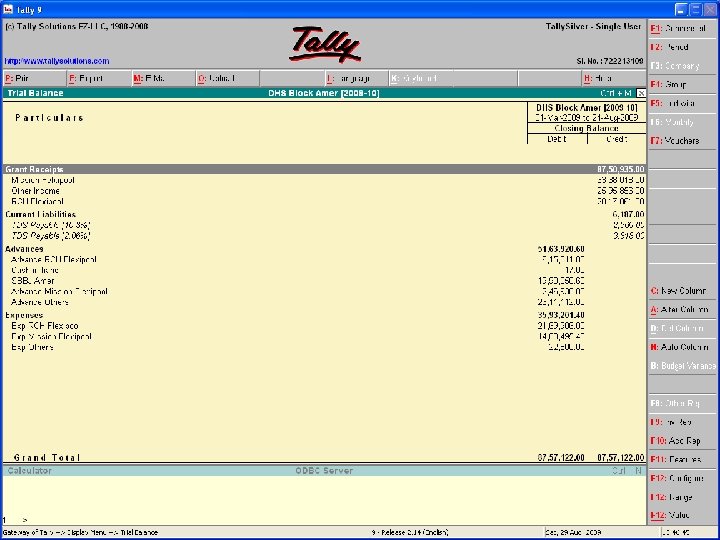
Task: Click the Tally logo in header
Action: (x=325, y=45)
